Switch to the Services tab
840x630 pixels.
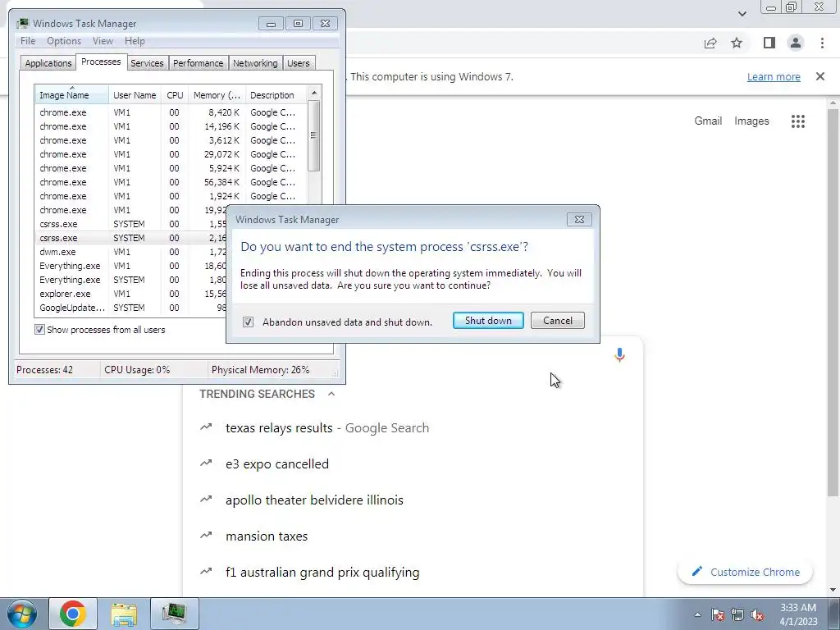147,63
